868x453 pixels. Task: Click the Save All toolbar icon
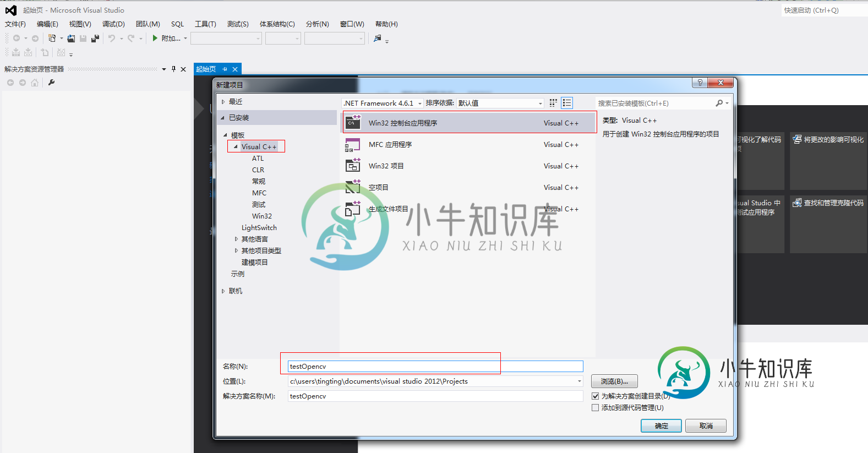coord(95,39)
